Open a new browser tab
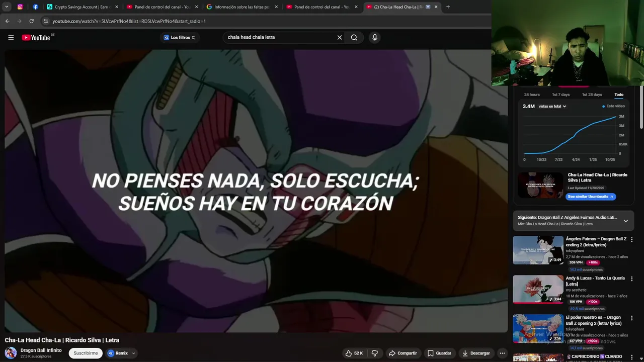644x362 pixels. (x=448, y=7)
